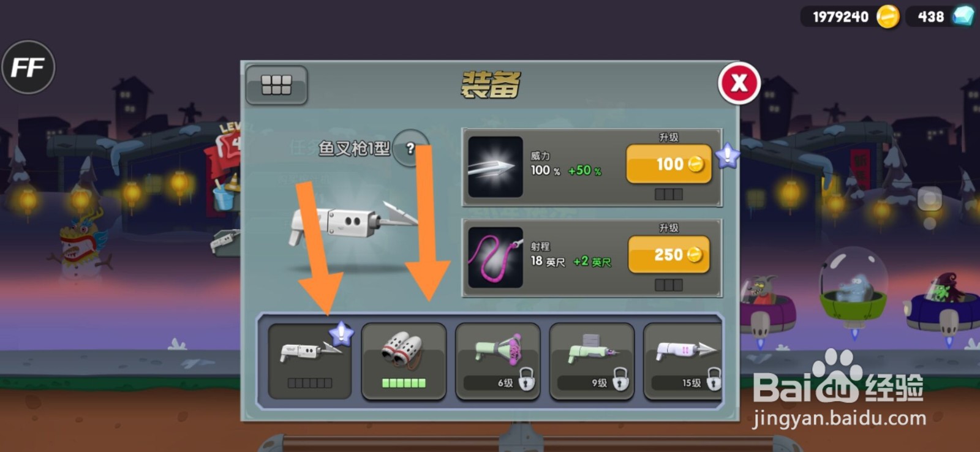Tap the large harpoon gun preview
Image resolution: width=980 pixels, height=452 pixels.
click(352, 224)
